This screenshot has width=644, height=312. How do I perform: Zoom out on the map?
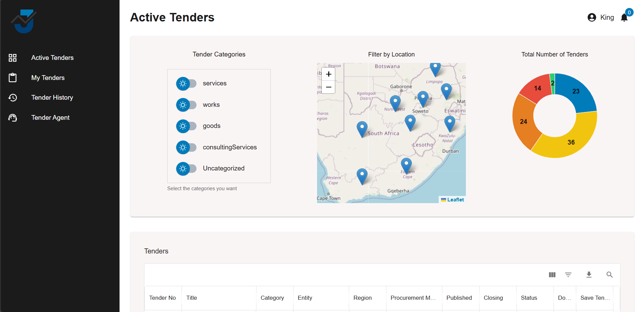click(328, 87)
